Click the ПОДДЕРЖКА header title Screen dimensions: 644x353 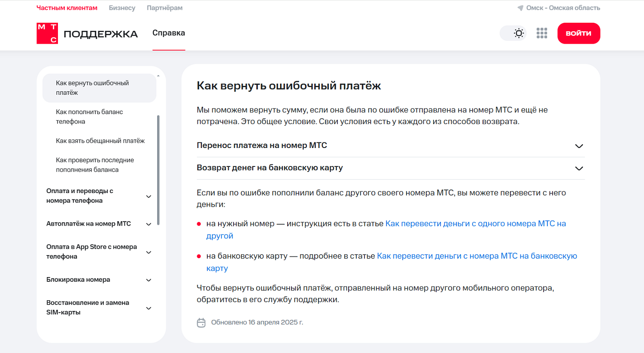(100, 34)
